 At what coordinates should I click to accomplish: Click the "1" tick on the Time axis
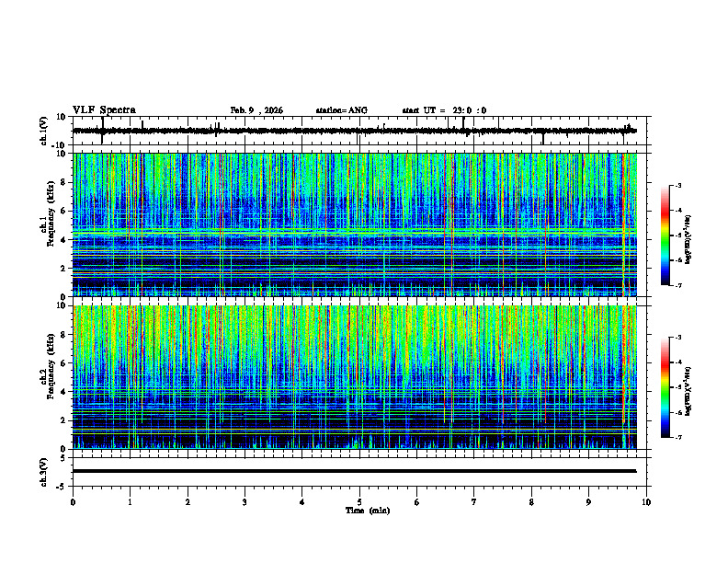pyautogui.click(x=130, y=502)
